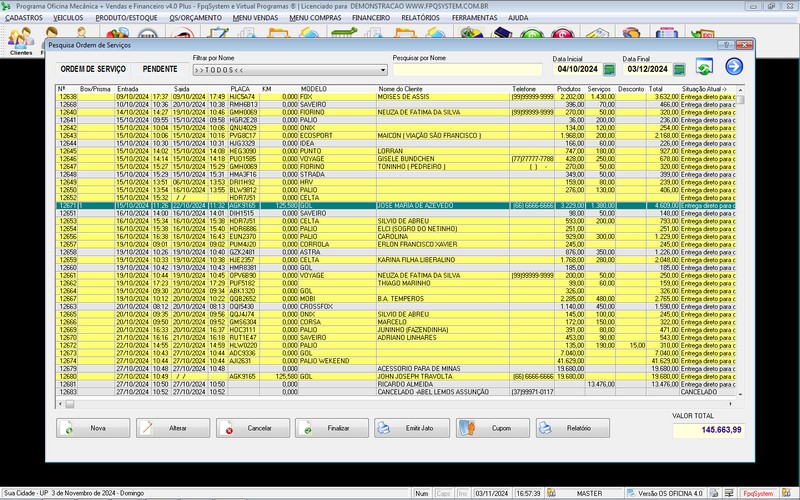Viewport: 800px width, 500px height.
Task: Expand the Filtrar por Nome dropdown
Action: 382,70
